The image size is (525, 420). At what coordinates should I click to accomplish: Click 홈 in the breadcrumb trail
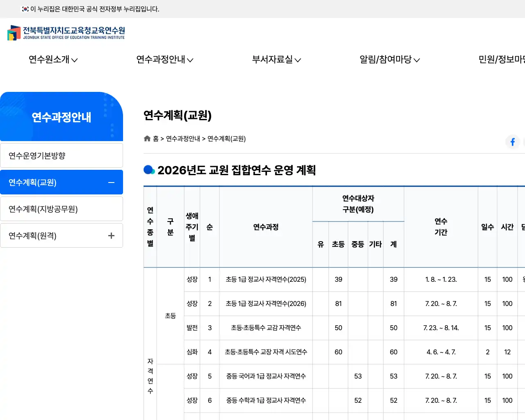157,139
